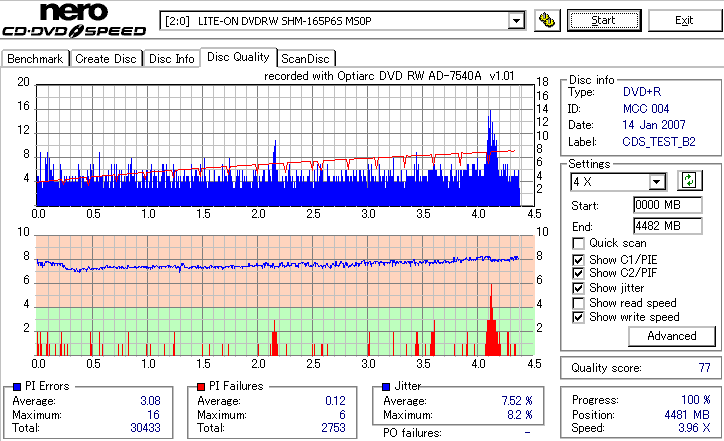Image resolution: width=724 pixels, height=441 pixels.
Task: Toggle the Show C2/PIF checkbox
Action: (578, 273)
